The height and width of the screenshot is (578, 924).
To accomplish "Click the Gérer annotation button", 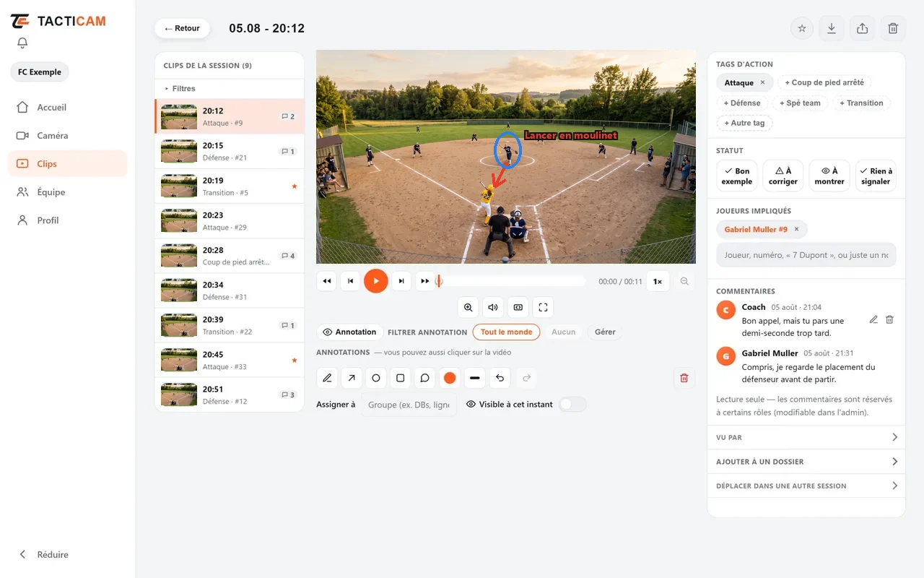I will click(605, 332).
